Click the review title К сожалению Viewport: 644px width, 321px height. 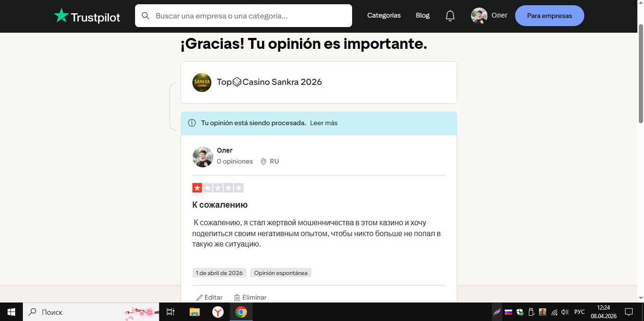220,205
